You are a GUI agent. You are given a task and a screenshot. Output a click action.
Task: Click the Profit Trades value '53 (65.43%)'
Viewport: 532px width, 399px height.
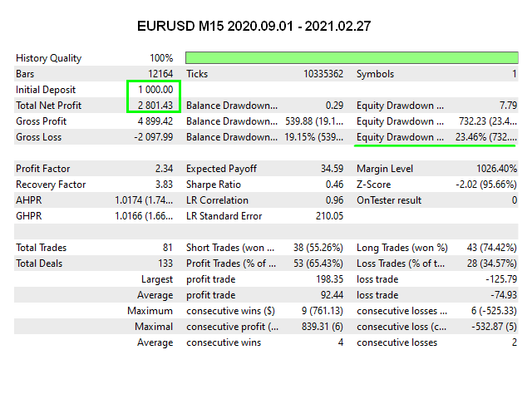[318, 264]
